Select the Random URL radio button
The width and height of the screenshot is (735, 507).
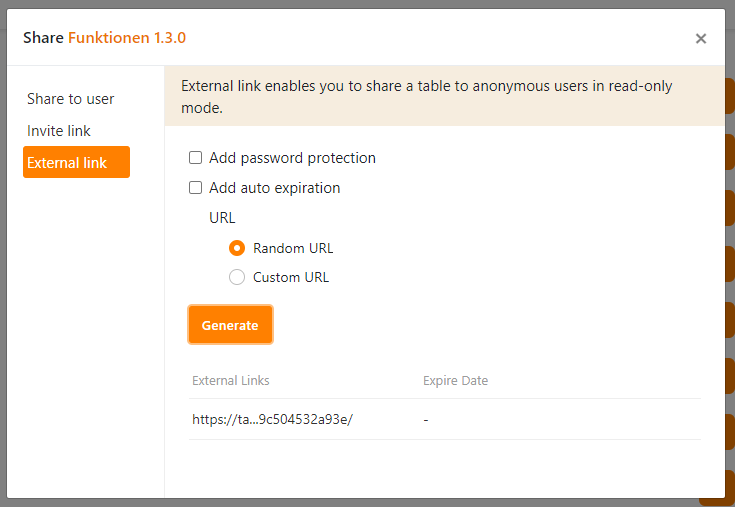(x=237, y=248)
